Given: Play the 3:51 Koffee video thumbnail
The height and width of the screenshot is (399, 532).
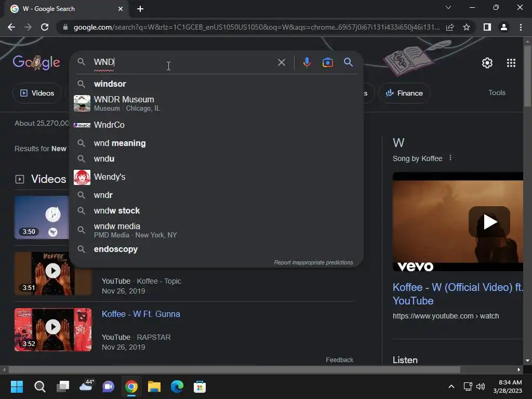Looking at the screenshot, I should coord(53,273).
